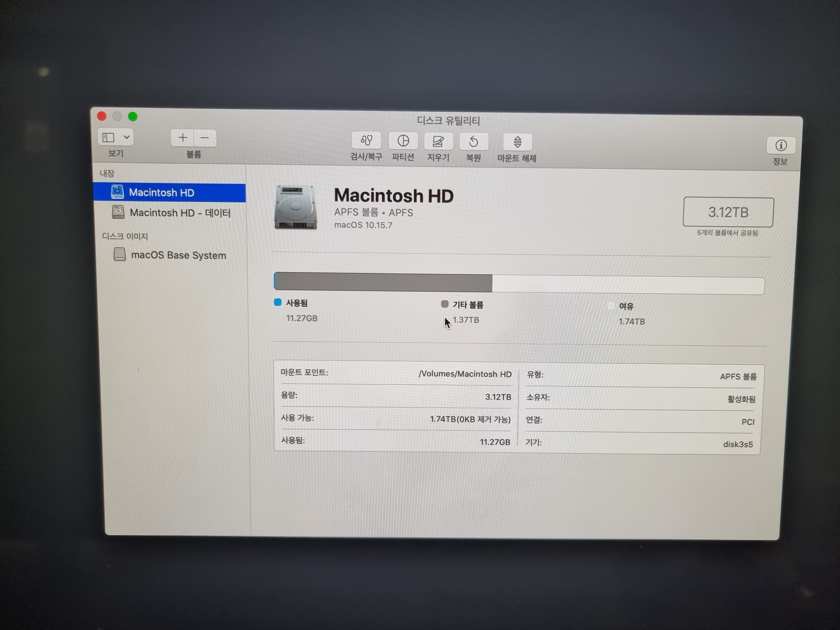
Task: Add a volume with plus button
Action: [183, 138]
